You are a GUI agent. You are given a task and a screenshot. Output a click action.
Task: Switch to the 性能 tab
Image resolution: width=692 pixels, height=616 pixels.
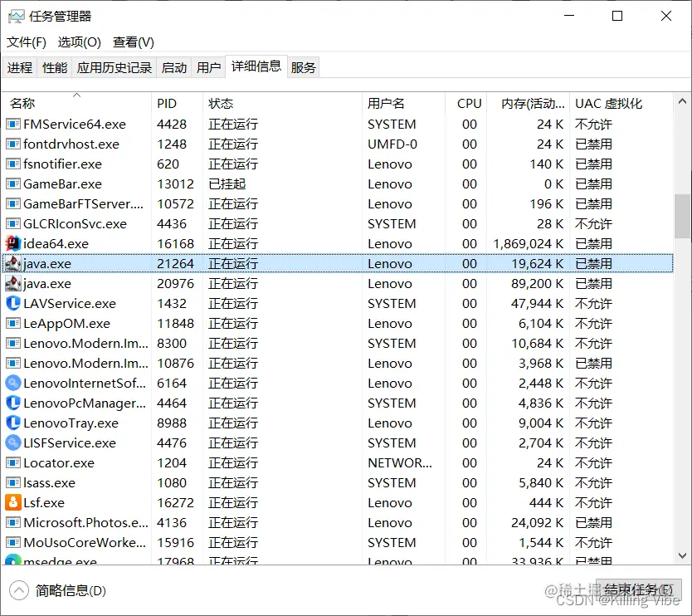54,67
